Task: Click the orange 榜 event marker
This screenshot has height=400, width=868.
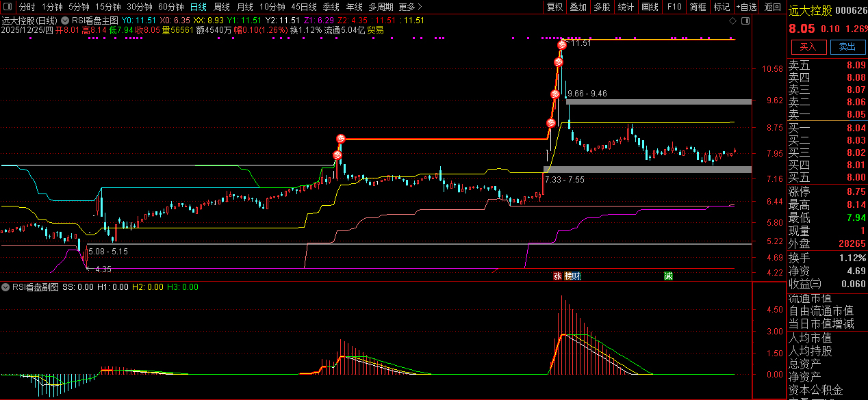Action: pos(567,276)
